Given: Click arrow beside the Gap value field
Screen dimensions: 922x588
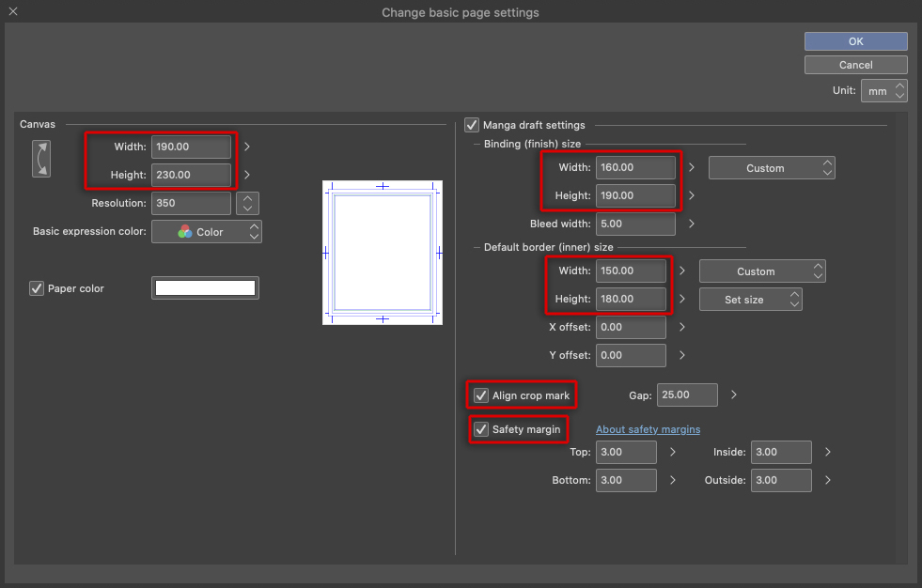Looking at the screenshot, I should pyautogui.click(x=733, y=395).
